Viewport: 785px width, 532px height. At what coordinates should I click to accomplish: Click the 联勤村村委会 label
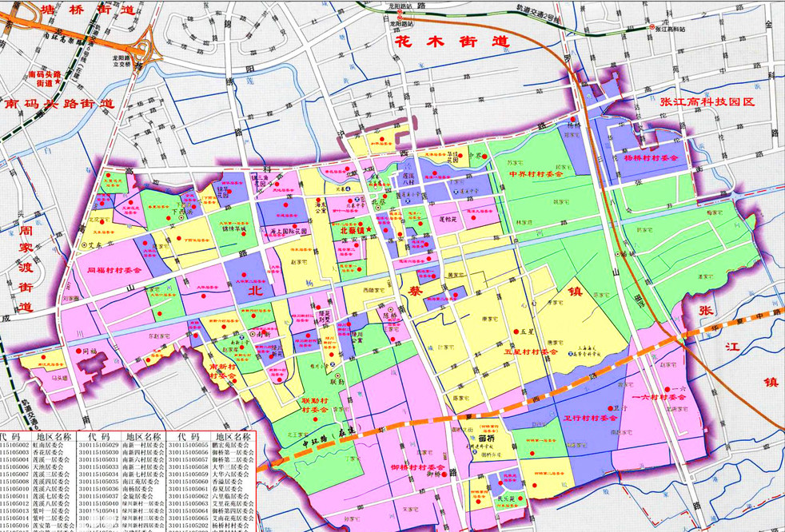315,405
